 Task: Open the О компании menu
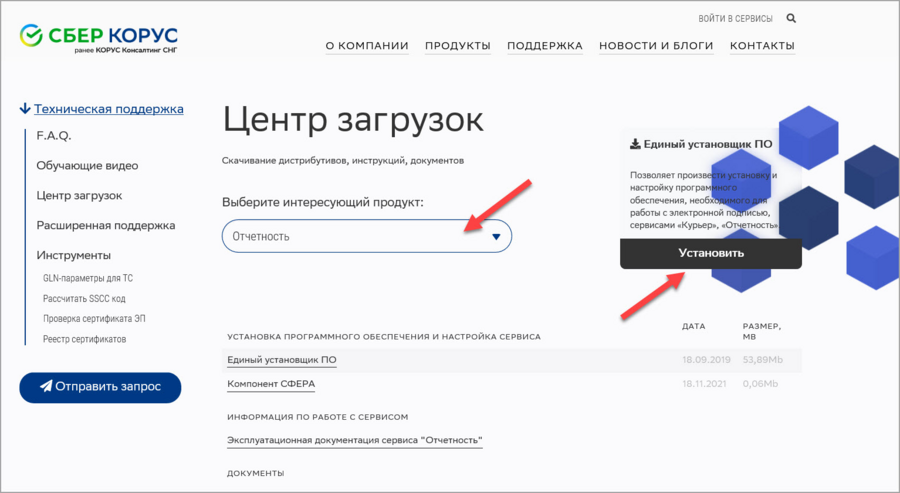367,45
